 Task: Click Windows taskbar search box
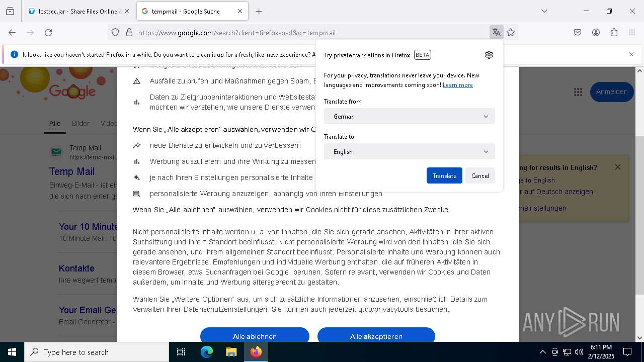[97, 352]
